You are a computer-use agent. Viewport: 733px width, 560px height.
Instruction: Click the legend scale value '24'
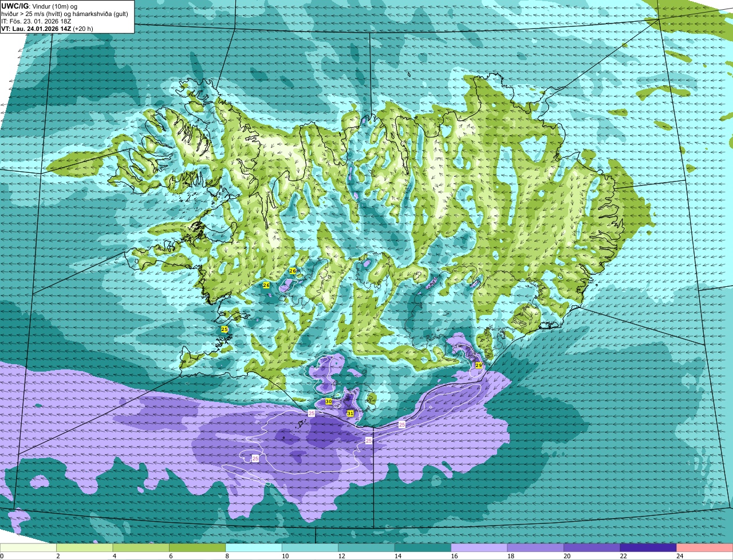680,556
